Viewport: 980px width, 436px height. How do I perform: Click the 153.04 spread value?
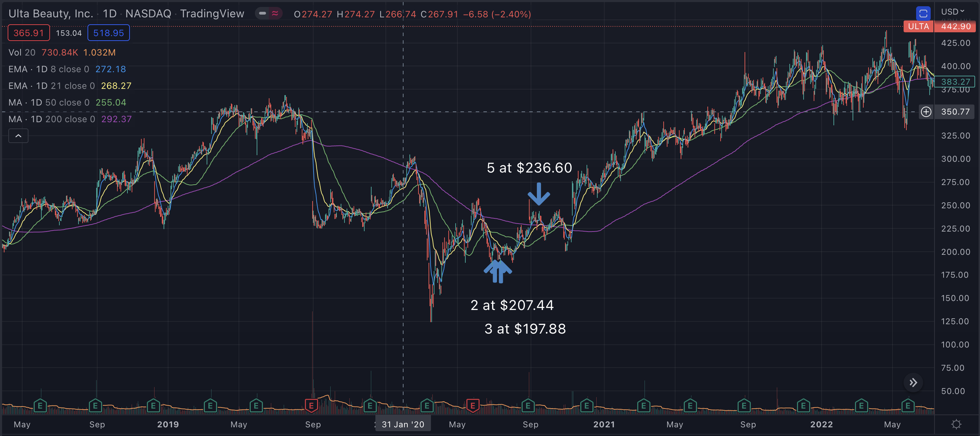click(69, 33)
